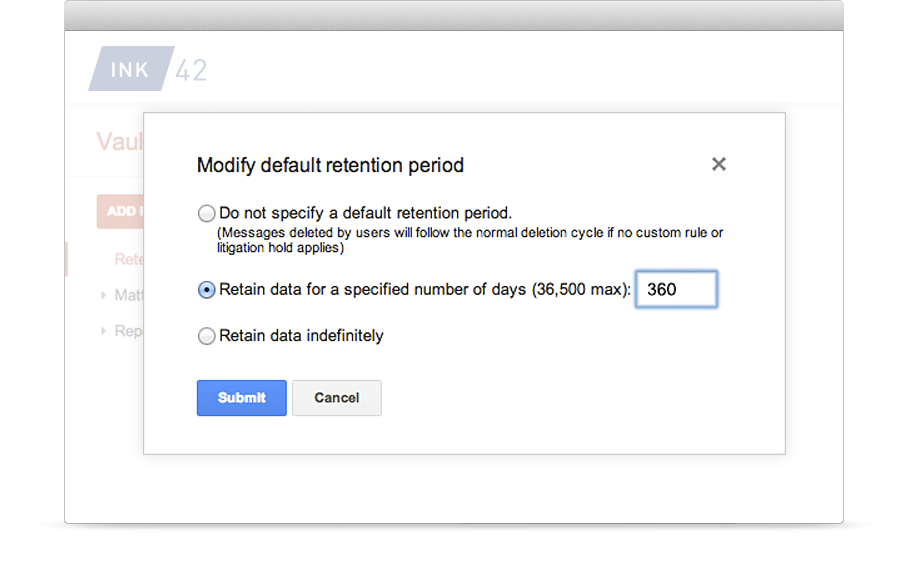
Task: Choose the "Retain data indefinitely" option
Action: [x=206, y=336]
